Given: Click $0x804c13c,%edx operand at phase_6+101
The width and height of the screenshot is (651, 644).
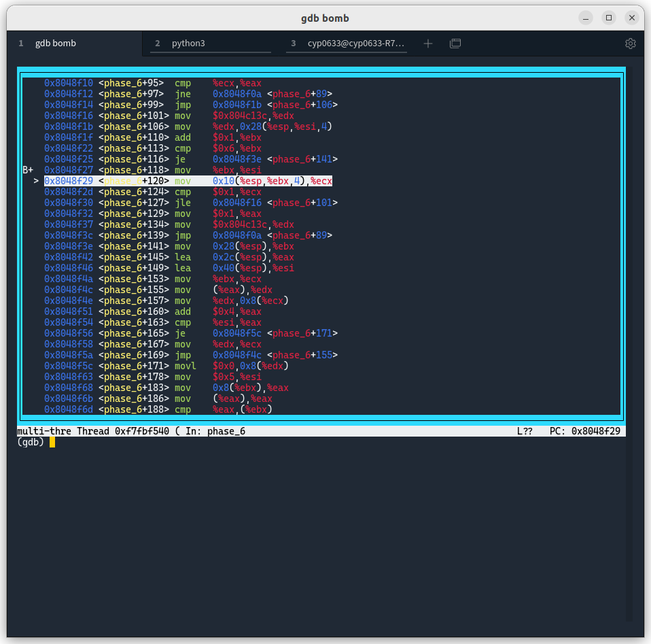Looking at the screenshot, I should pos(253,116).
